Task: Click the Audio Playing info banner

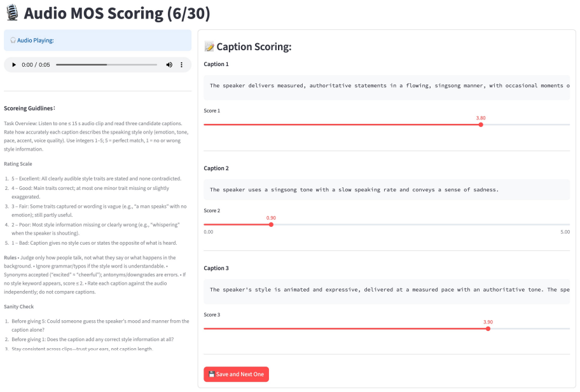Action: [98, 40]
